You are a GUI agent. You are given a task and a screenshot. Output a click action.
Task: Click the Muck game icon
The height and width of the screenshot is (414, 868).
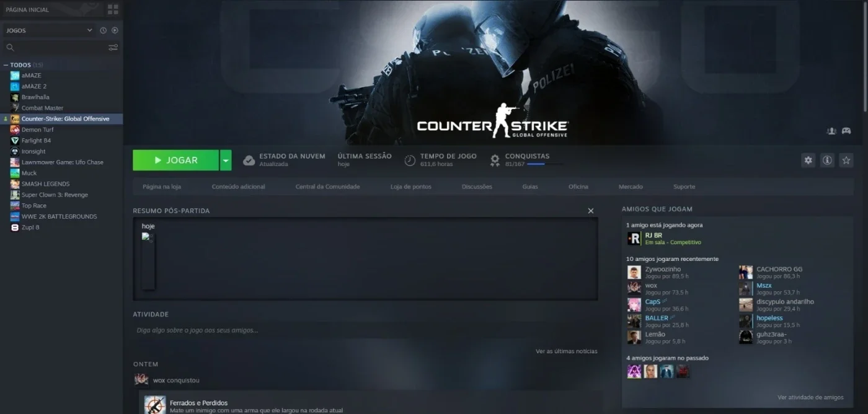[x=15, y=173]
